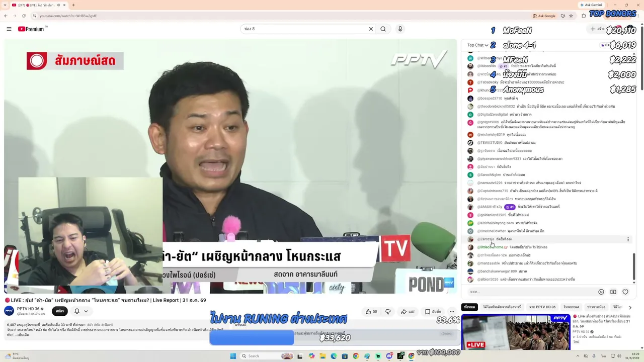Select the 'โหนกระแส' filter chip
This screenshot has width=644, height=362.
pos(572,307)
